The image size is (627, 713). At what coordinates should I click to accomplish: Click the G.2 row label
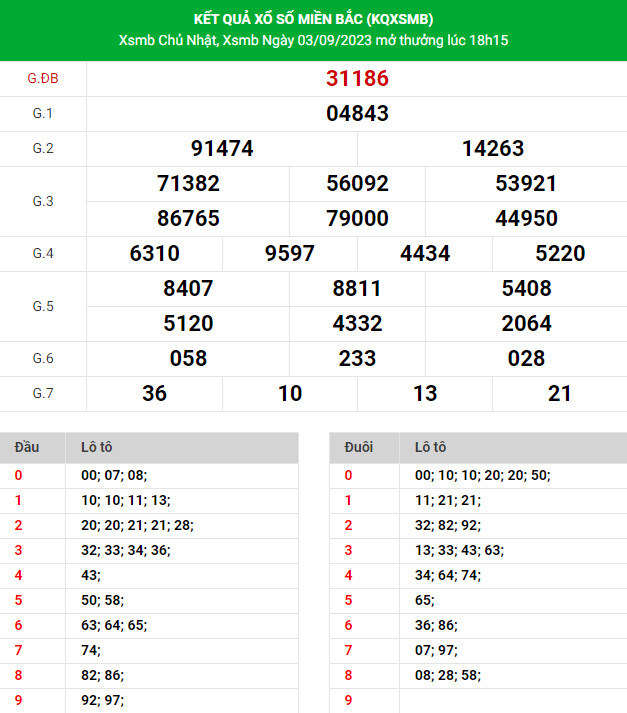43,148
